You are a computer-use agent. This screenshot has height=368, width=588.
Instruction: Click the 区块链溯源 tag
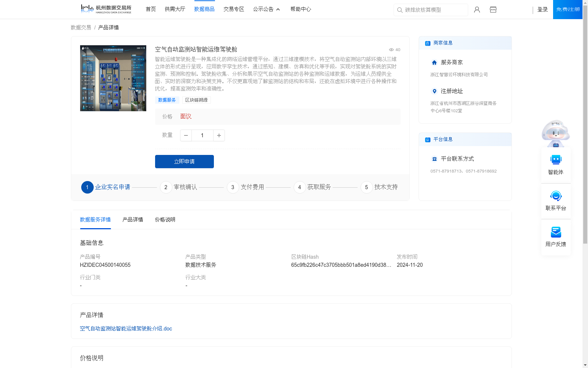coord(196,100)
